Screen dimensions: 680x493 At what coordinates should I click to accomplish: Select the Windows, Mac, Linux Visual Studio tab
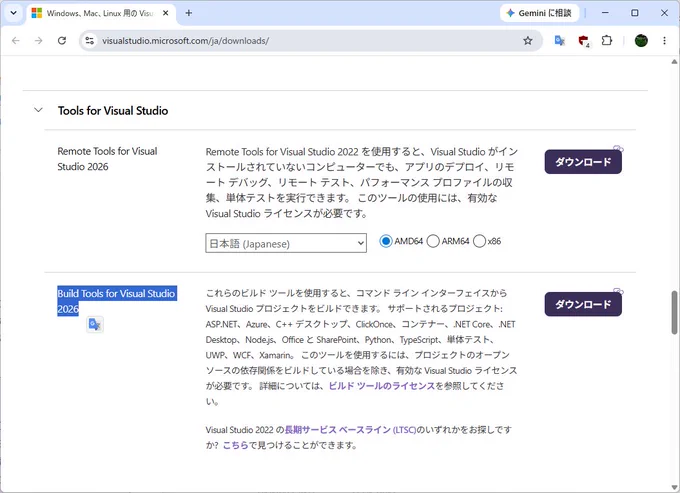pyautogui.click(x=99, y=13)
